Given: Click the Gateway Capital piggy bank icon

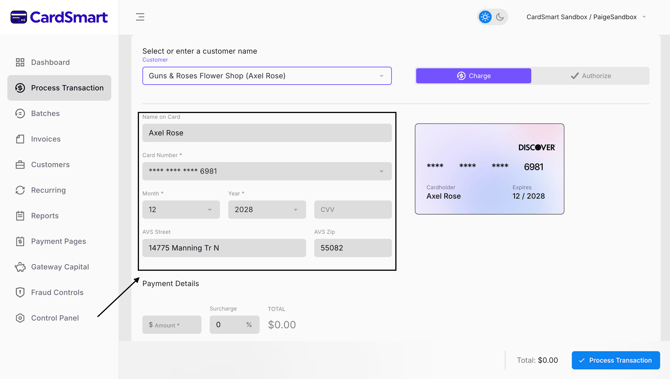Looking at the screenshot, I should pyautogui.click(x=20, y=267).
